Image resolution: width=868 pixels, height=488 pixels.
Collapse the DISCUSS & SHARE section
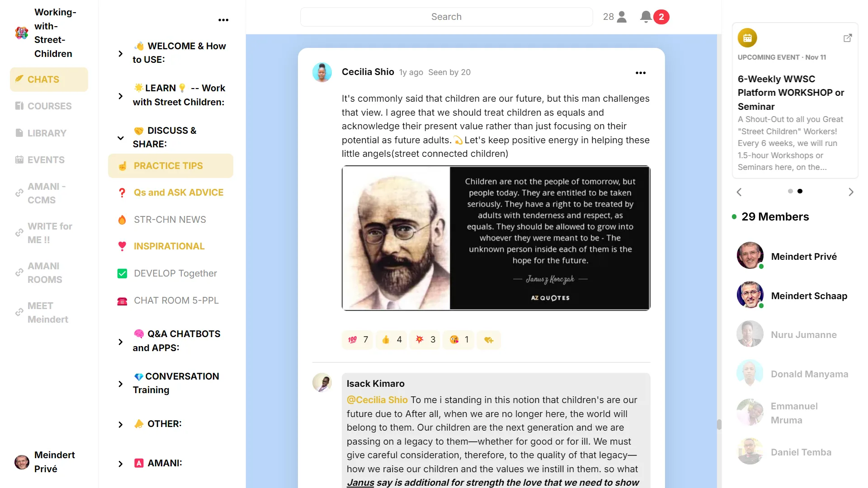(x=120, y=138)
